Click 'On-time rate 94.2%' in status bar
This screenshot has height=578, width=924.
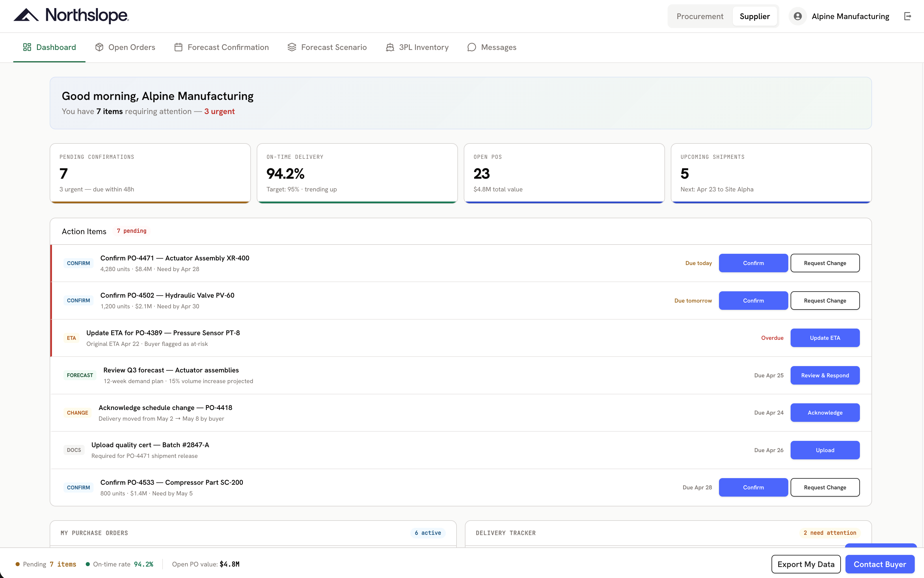click(x=119, y=564)
